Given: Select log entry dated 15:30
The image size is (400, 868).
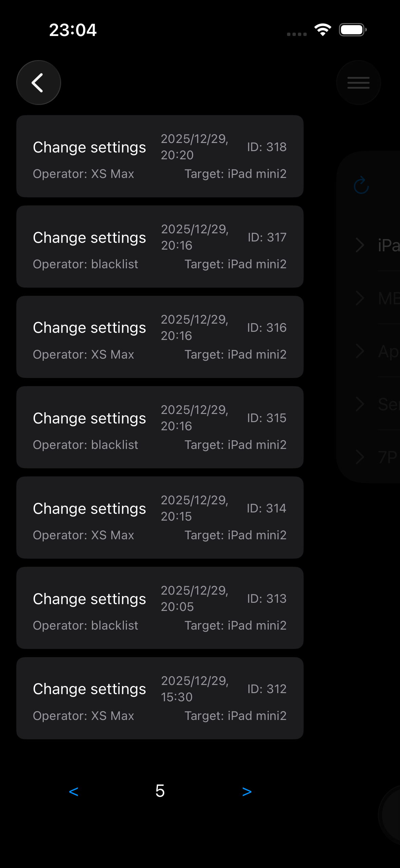Looking at the screenshot, I should pos(160,698).
